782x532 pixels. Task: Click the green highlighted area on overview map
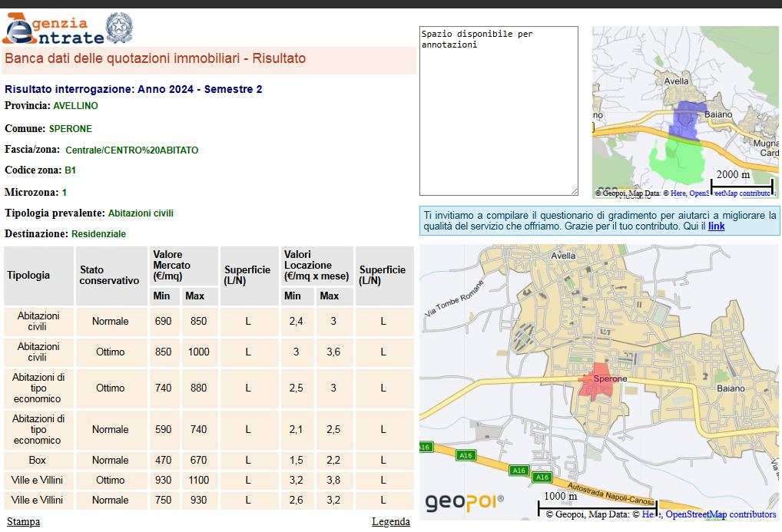coord(676,160)
